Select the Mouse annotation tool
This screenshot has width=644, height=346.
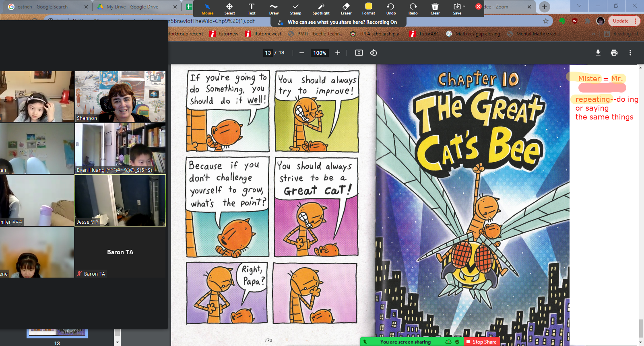pos(207,9)
